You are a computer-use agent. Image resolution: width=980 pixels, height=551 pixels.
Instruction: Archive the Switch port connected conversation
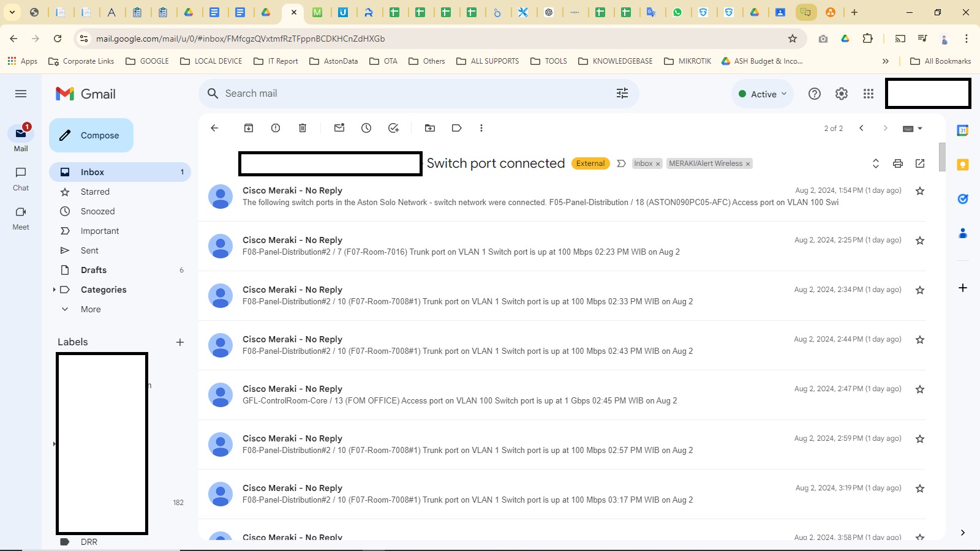[249, 128]
